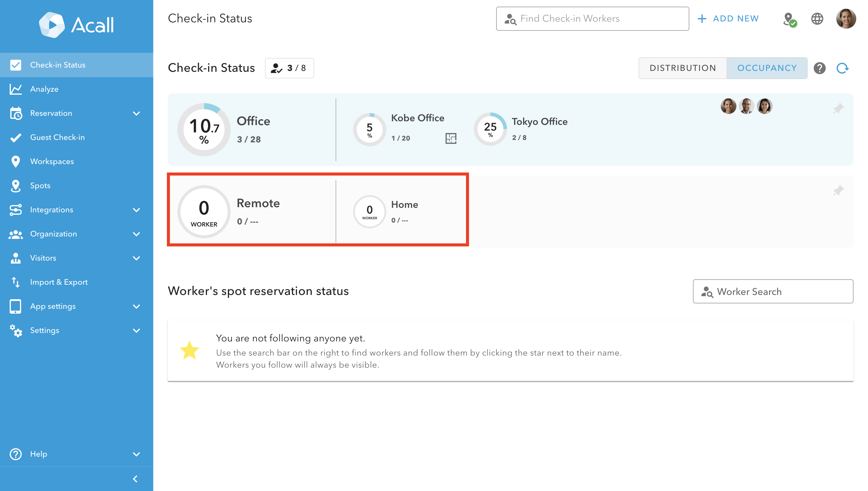
Task: Pin the Office location card
Action: coord(838,109)
